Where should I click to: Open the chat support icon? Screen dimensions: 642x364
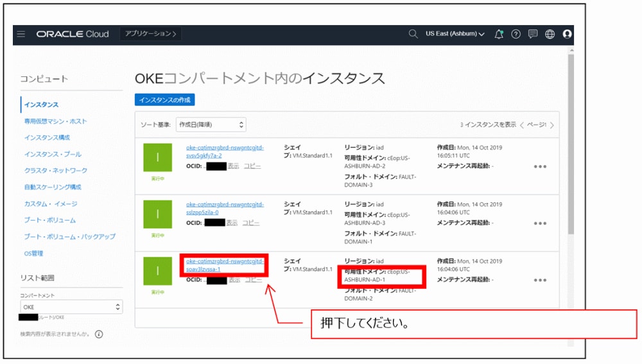tap(532, 34)
